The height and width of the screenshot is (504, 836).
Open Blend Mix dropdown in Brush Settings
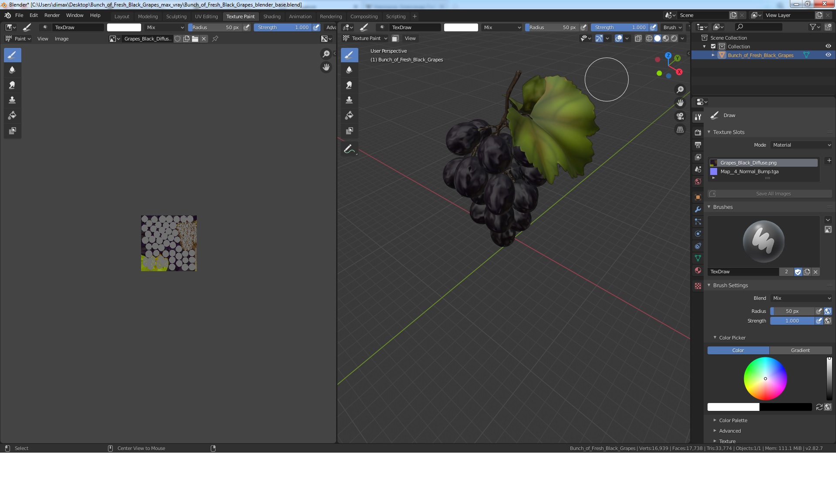(x=801, y=298)
